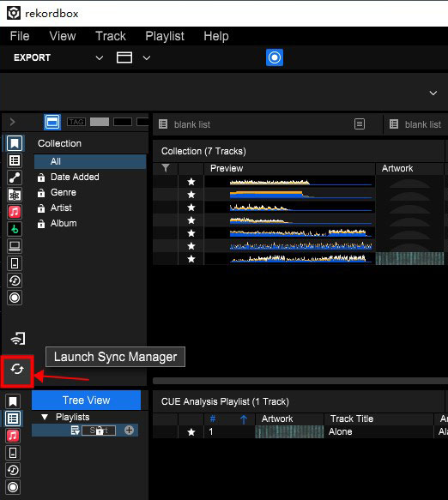Toggle the lock beside Genre
448x500 pixels.
tap(41, 193)
